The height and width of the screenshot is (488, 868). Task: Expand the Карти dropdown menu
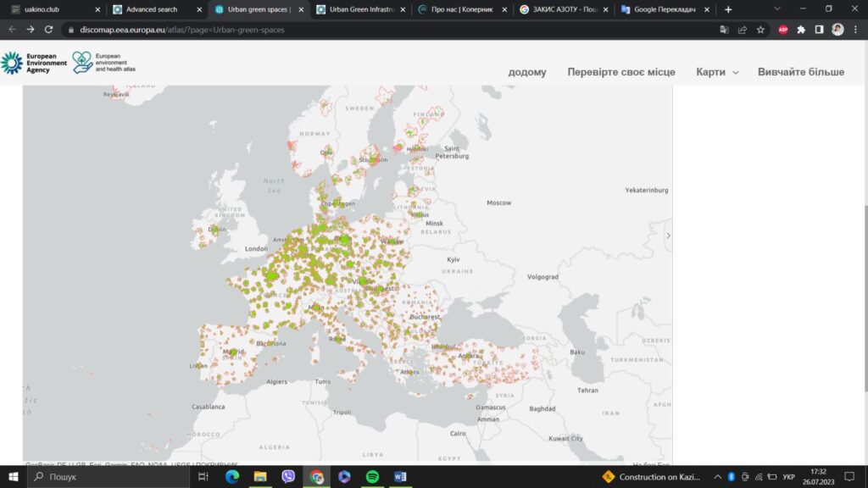click(717, 72)
